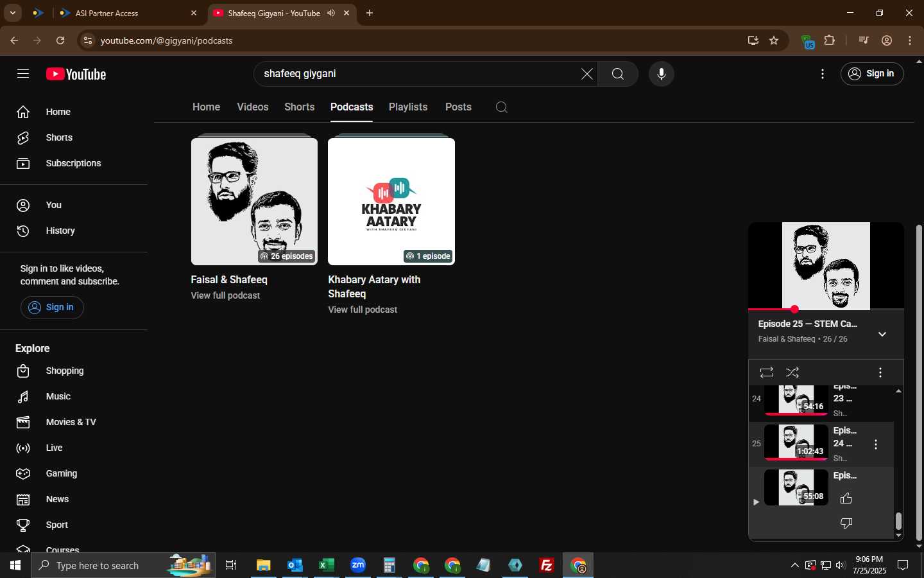This screenshot has width=924, height=578.
Task: Open File Explorer from the taskbar
Action: pyautogui.click(x=264, y=565)
